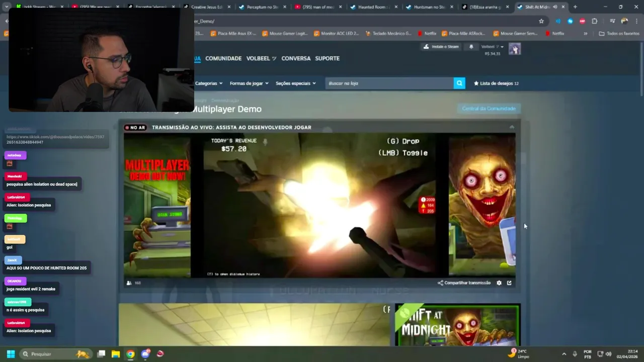Click the live broadcast video player
The width and height of the screenshot is (644, 362).
pyautogui.click(x=319, y=205)
